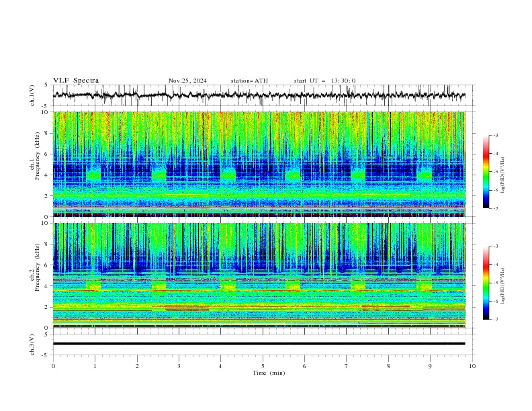Click the ch.2 spectrogram panel
The height and width of the screenshot is (411, 532).
[x=259, y=275]
